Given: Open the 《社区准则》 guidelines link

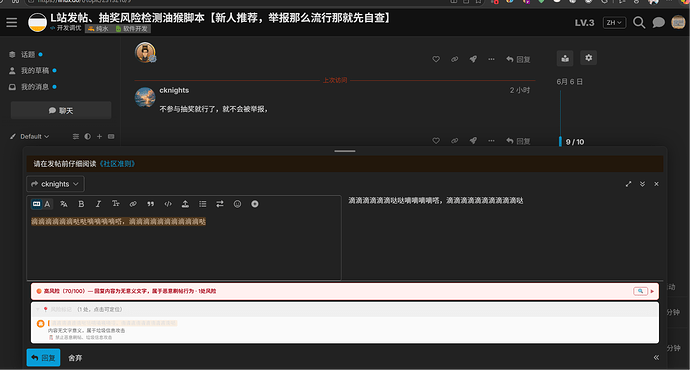Looking at the screenshot, I should pyautogui.click(x=117, y=164).
